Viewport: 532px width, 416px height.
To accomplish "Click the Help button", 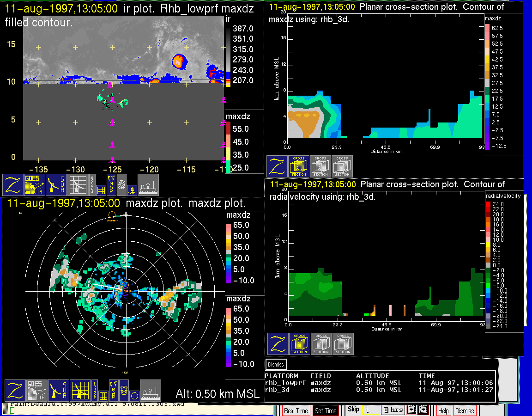I will 443,410.
